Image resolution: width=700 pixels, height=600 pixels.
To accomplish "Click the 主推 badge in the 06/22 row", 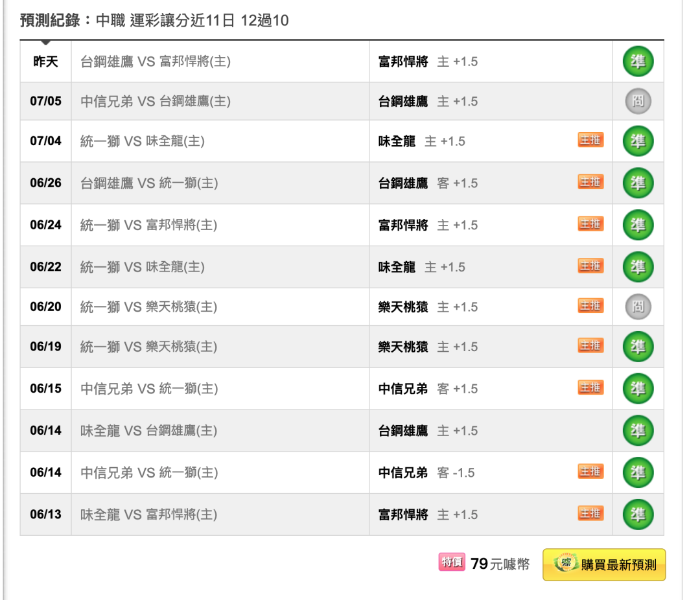I will [590, 266].
